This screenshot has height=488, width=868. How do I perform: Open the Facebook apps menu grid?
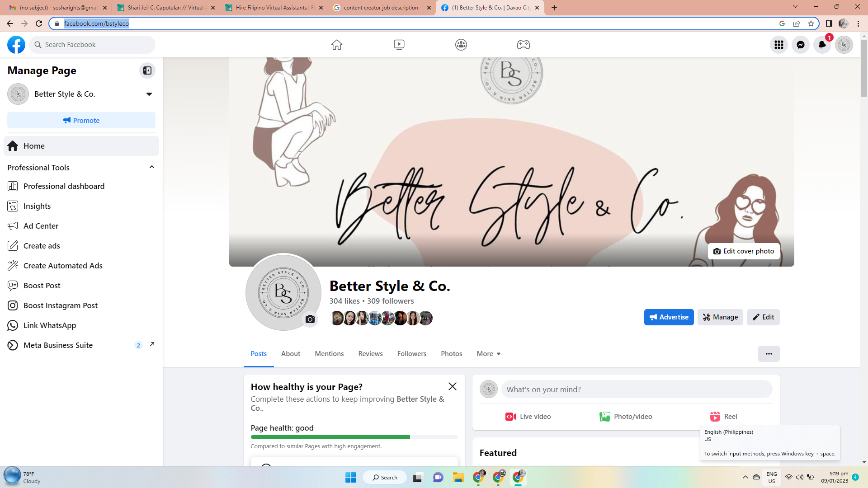point(778,45)
